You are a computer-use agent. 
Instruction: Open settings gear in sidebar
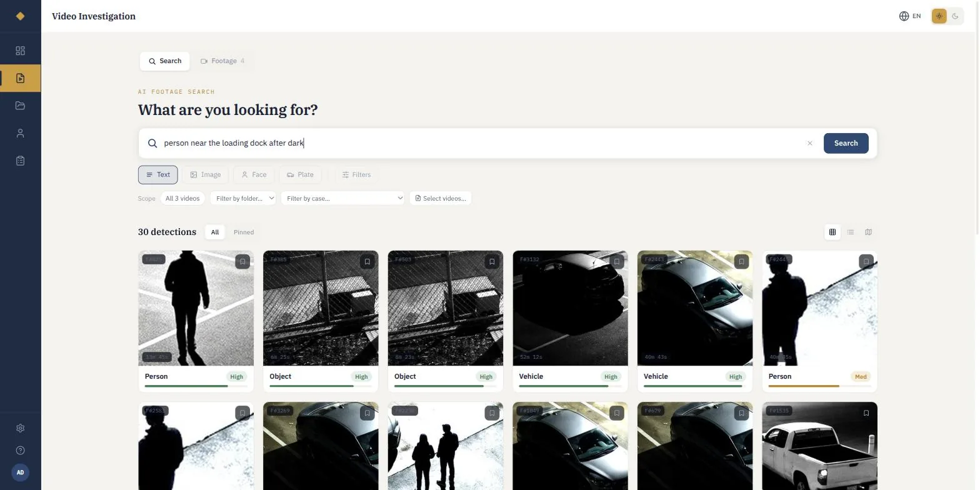tap(20, 428)
